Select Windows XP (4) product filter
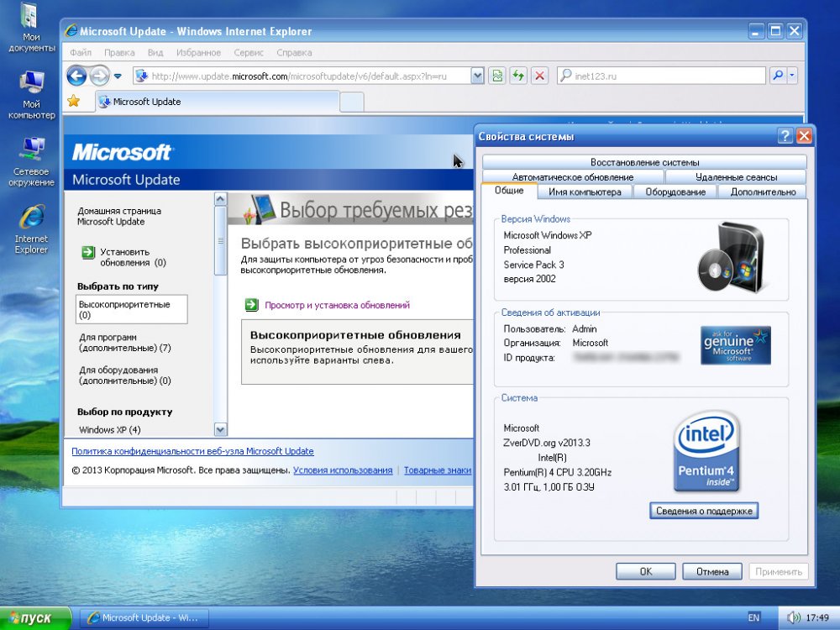 tap(109, 429)
